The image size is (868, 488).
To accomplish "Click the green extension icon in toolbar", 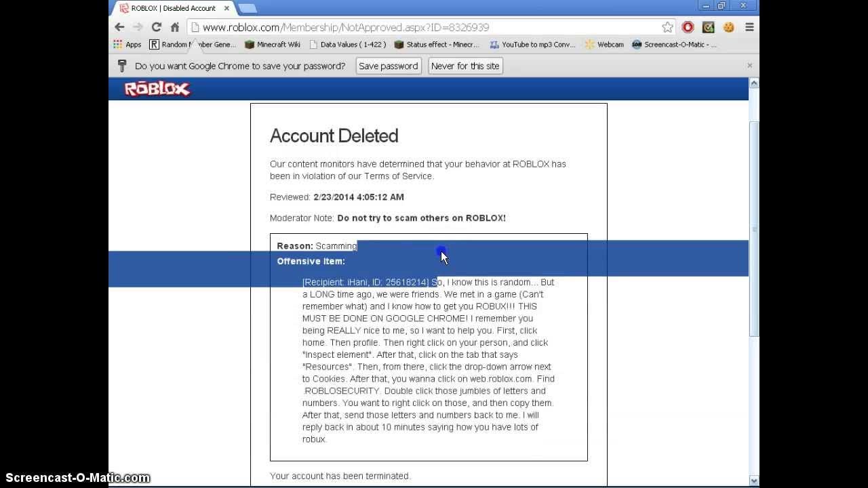I will (x=709, y=27).
